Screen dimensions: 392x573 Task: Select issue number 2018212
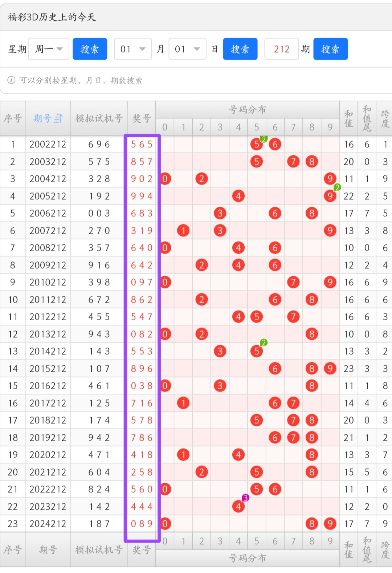48,420
